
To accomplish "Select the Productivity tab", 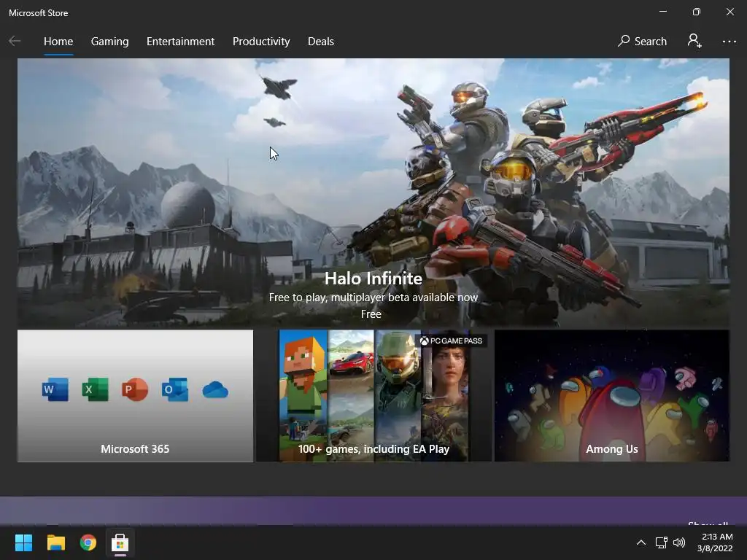I will click(261, 42).
